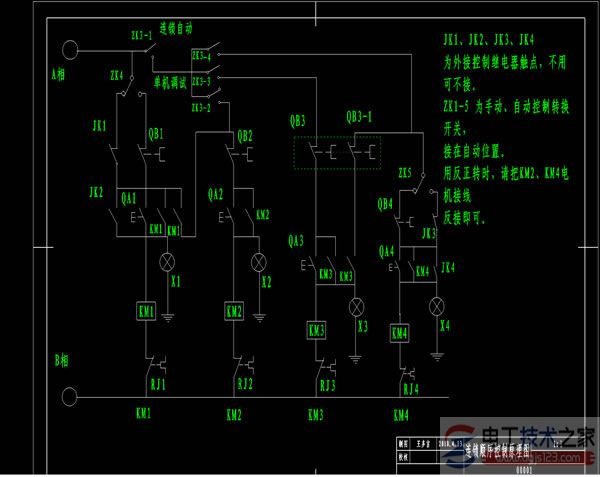
Task: Select the QB3 label
Action: [298, 121]
